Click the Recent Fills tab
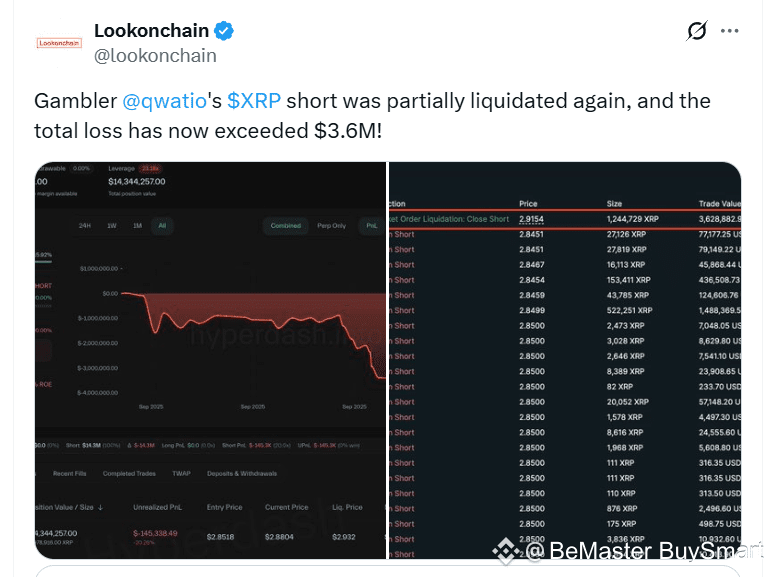 (69, 474)
